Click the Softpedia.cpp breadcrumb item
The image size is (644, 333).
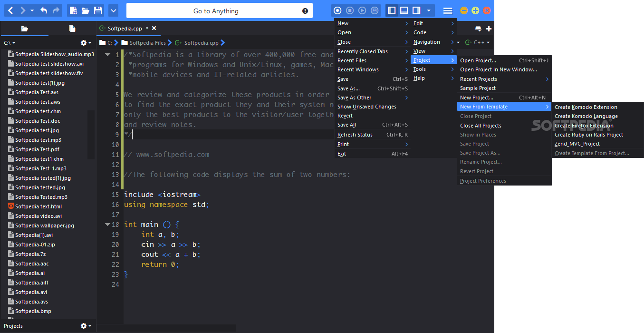(197, 43)
